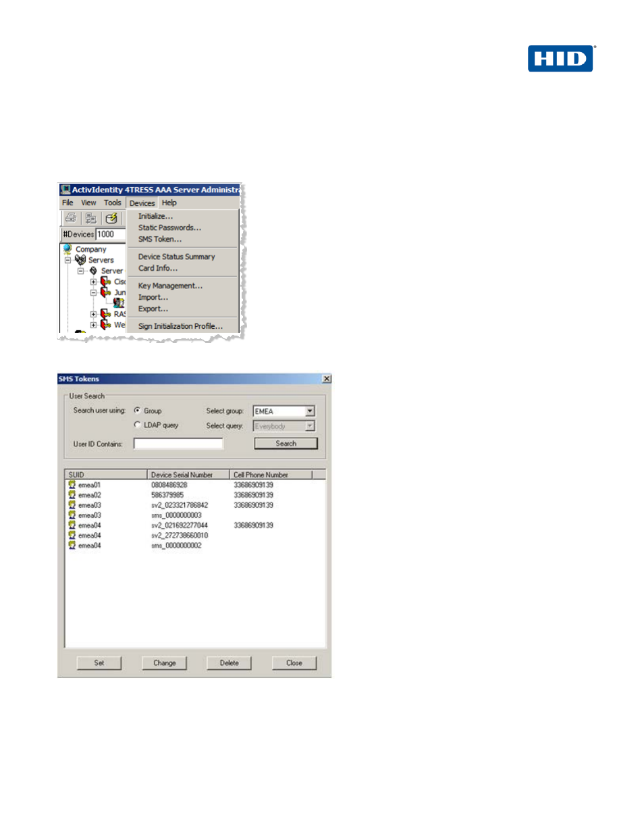Select serial sv2_272738660010 cell
This screenshot has height=834, width=644.
pyautogui.click(x=180, y=536)
